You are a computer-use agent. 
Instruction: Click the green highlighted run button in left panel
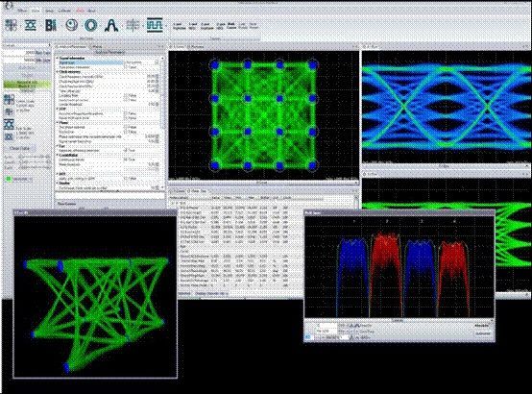click(x=27, y=85)
